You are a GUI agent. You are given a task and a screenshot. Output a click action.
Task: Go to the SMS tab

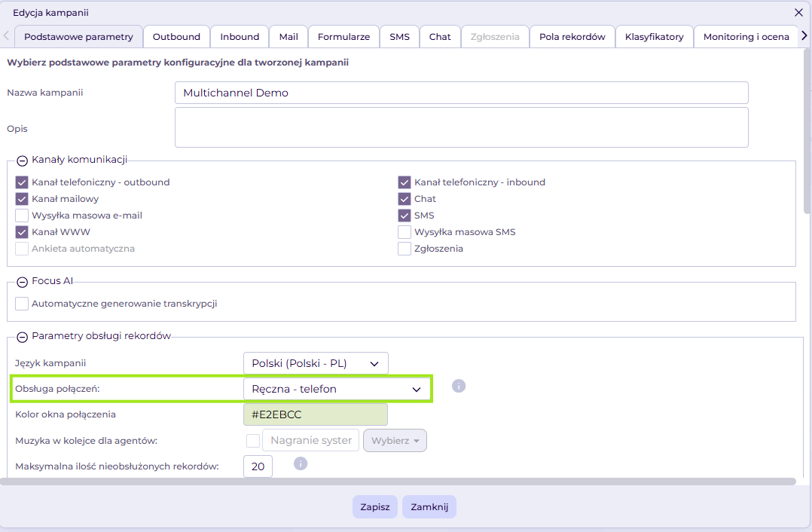[400, 37]
